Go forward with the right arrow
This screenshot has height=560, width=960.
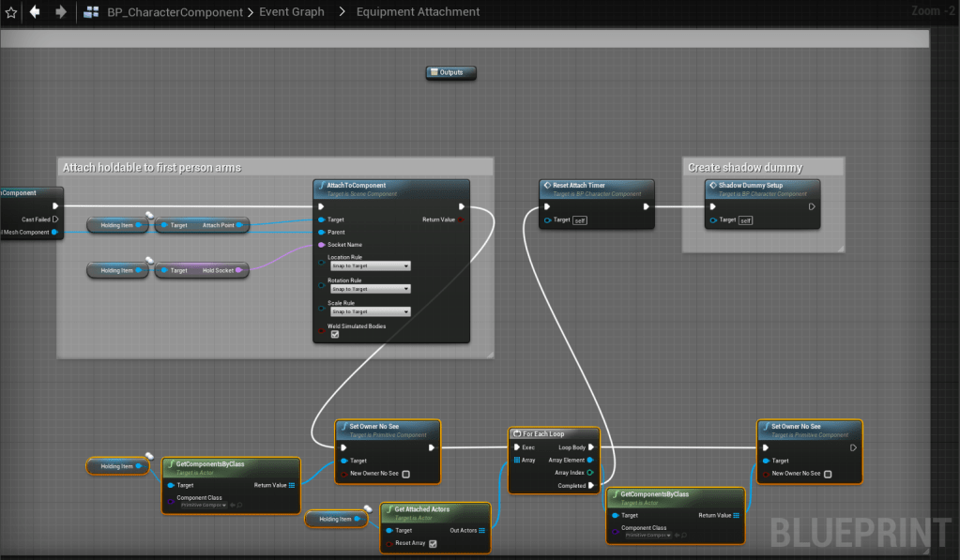click(61, 12)
